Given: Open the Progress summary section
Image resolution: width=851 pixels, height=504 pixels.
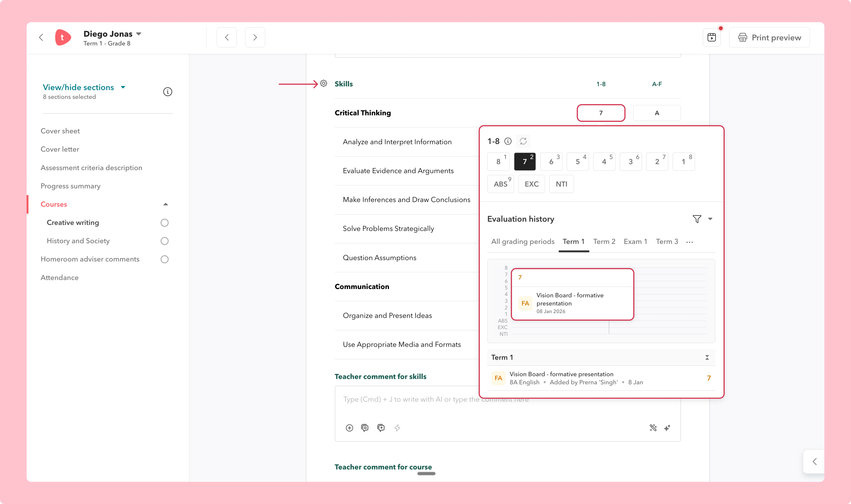Looking at the screenshot, I should (70, 186).
